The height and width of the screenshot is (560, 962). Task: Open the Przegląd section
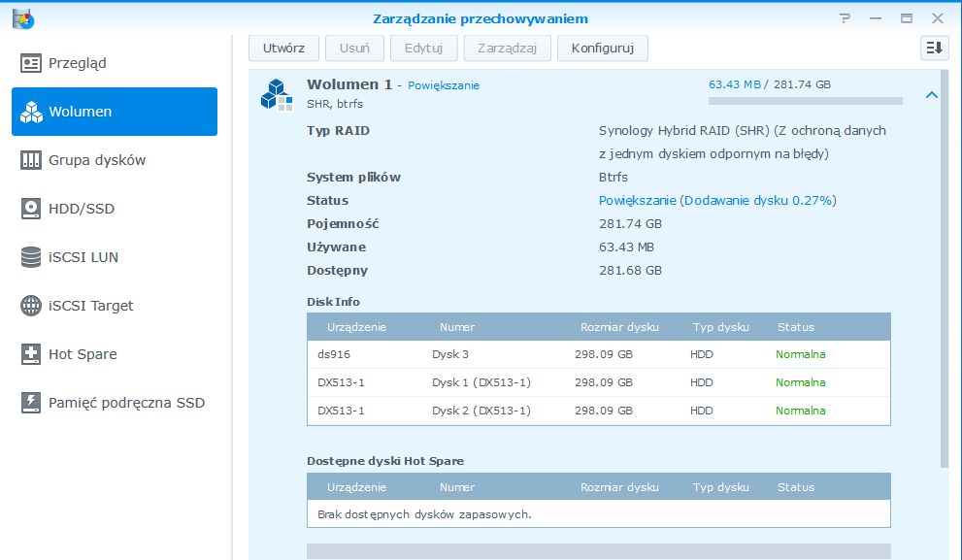tap(115, 63)
